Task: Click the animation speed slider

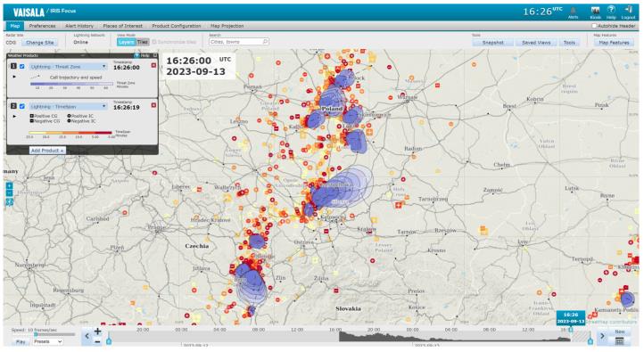Action: pos(44,335)
